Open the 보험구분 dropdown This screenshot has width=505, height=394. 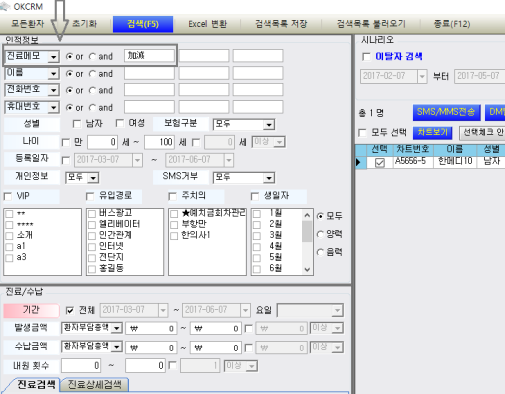(269, 125)
